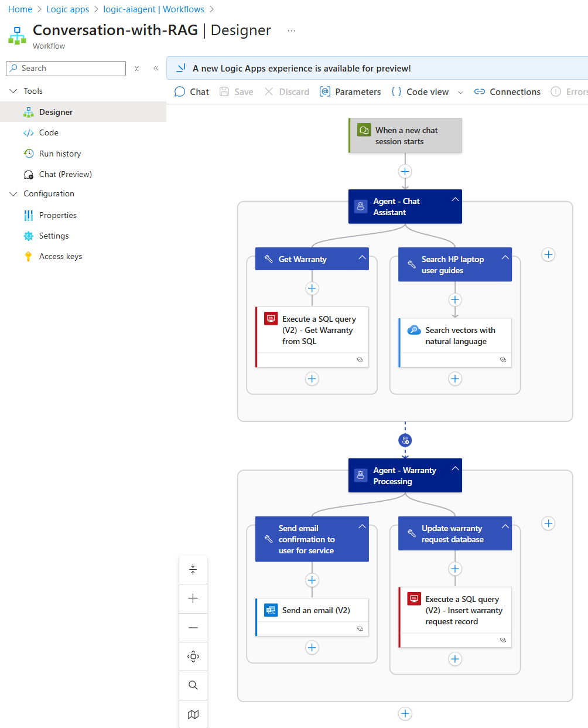588x728 pixels.
Task: Collapse the Agent - Chat Assistant node
Action: point(455,200)
